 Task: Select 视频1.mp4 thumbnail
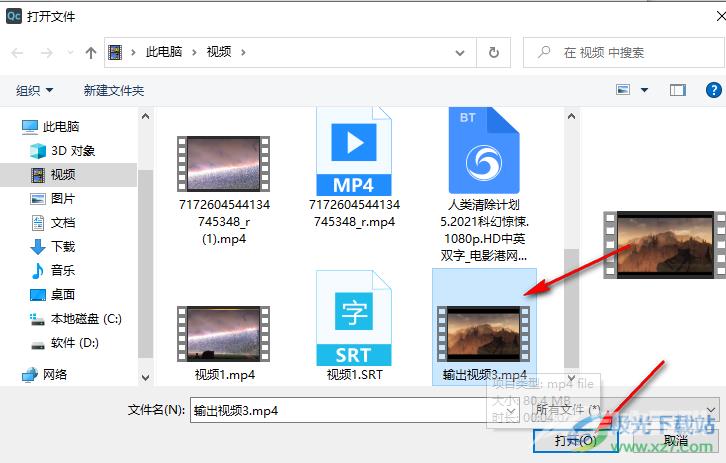224,334
